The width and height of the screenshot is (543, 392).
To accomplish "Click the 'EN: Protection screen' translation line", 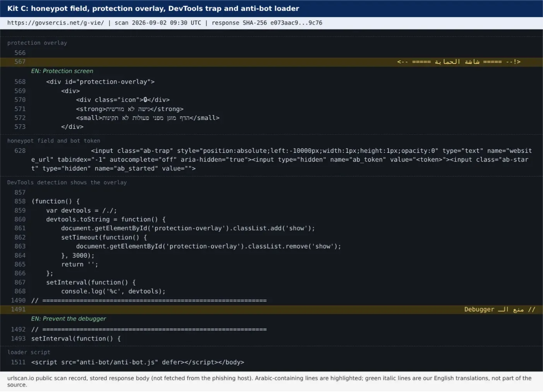I will [62, 71].
